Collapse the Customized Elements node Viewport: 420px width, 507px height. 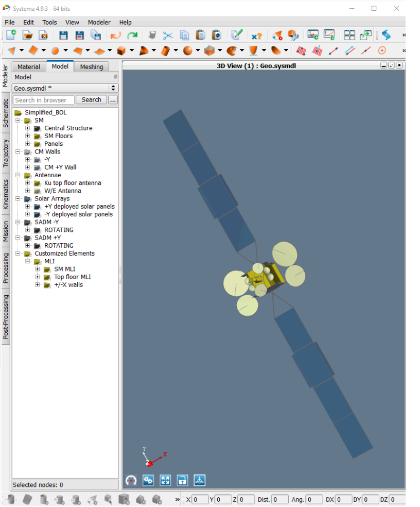coord(18,253)
